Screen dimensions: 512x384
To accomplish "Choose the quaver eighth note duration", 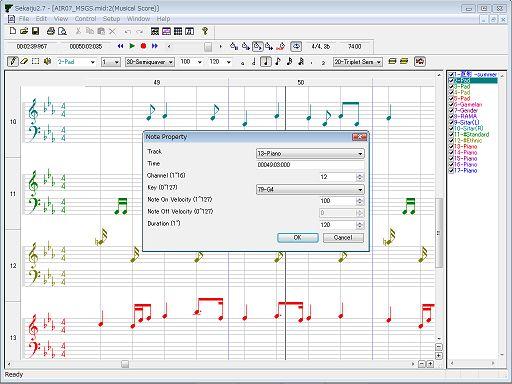I will [x=278, y=62].
